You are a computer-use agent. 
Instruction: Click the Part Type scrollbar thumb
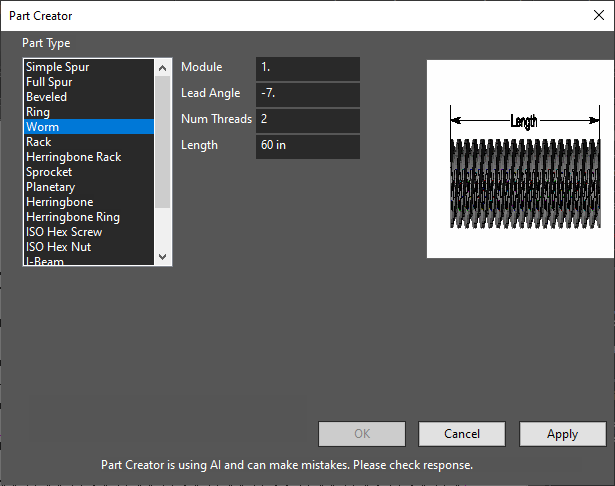tap(162, 142)
